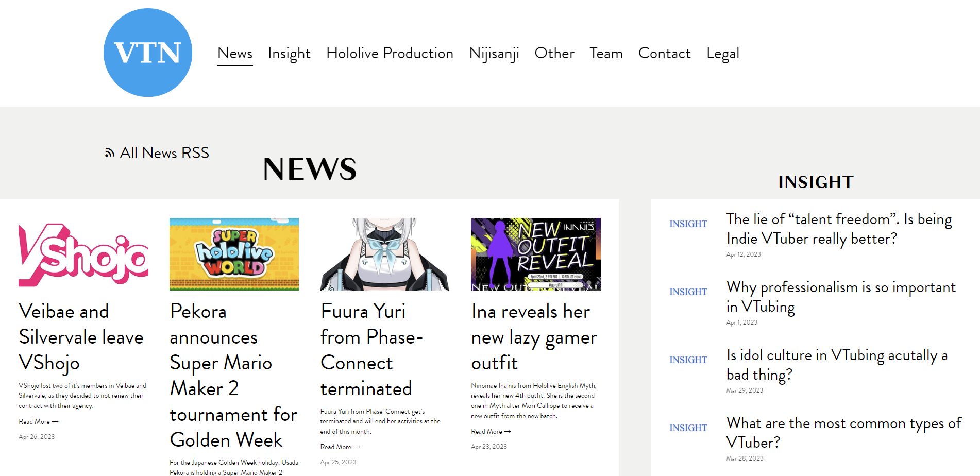The image size is (980, 476).
Task: Click the INSIGHT sidebar heading
Action: pos(816,182)
